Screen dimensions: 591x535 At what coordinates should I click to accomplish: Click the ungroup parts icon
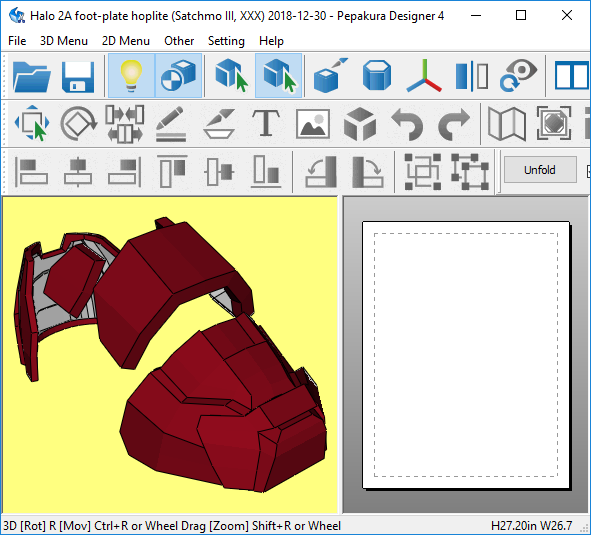click(470, 172)
